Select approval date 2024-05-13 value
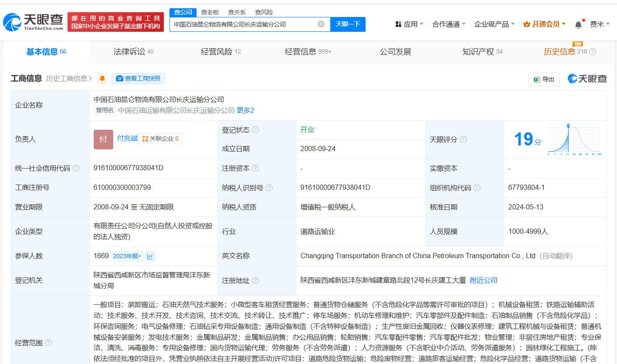 click(526, 207)
